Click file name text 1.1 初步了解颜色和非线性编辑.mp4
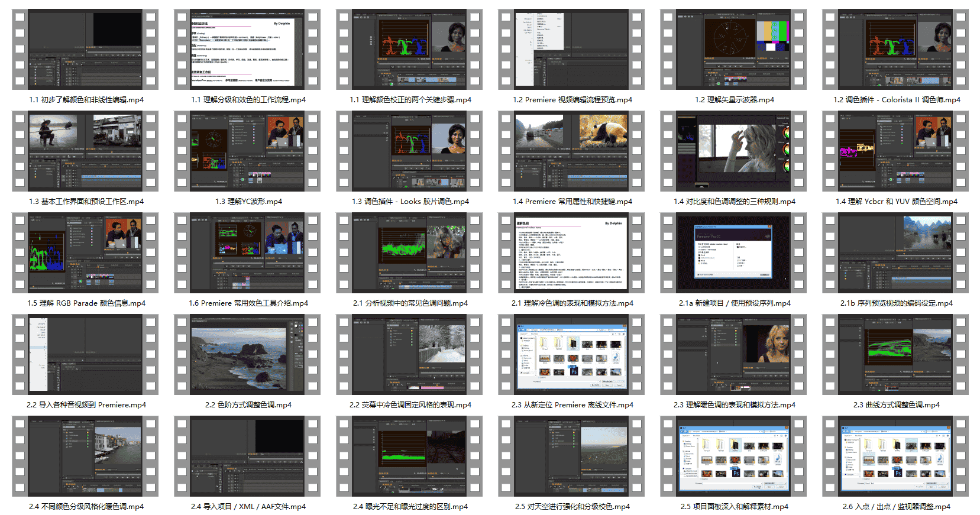This screenshot has width=980, height=515. 86,100
